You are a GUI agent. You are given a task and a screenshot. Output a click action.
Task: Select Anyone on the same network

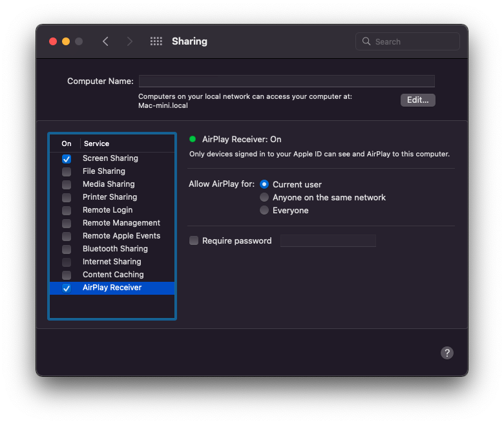pyautogui.click(x=264, y=197)
